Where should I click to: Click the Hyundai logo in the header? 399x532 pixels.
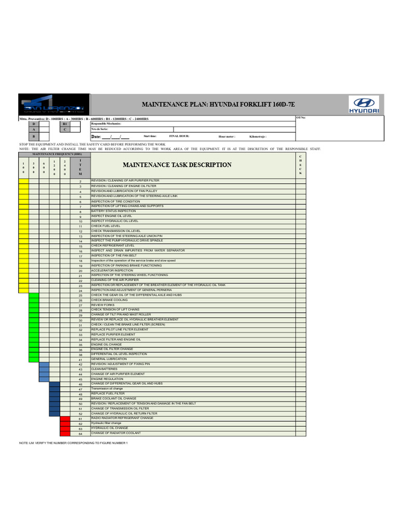pos(364,104)
